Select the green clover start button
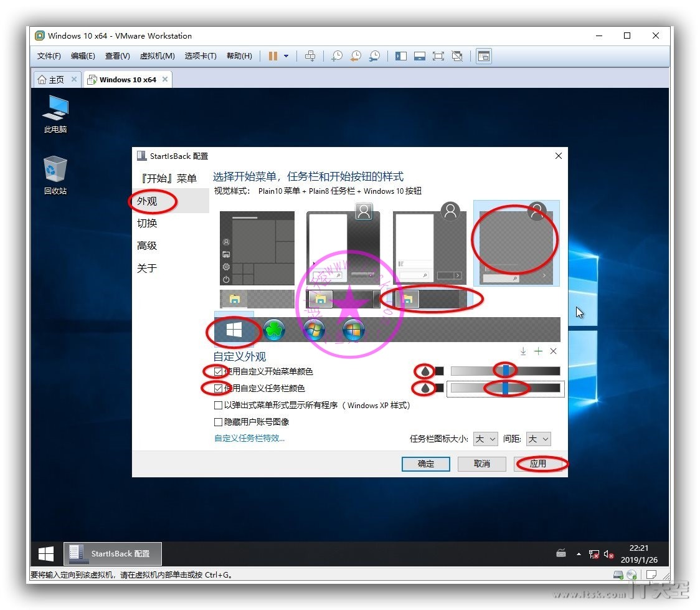700x610 pixels. (x=274, y=330)
